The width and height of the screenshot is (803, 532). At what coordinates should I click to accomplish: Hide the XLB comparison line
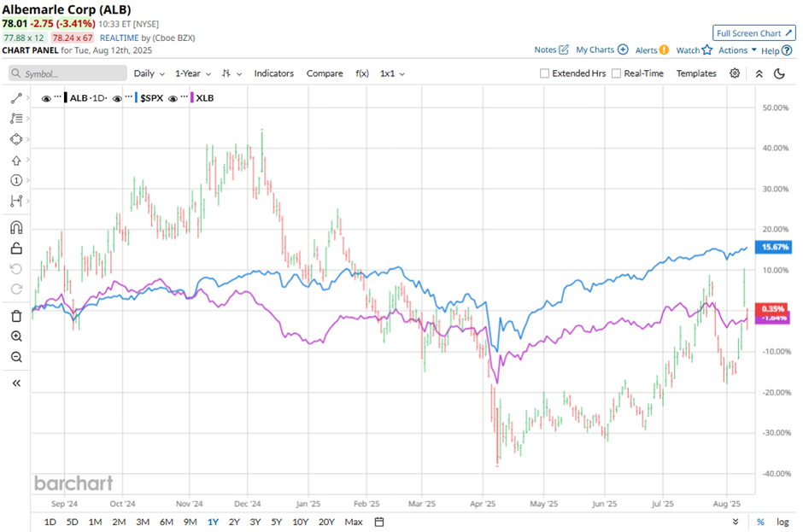click(173, 98)
